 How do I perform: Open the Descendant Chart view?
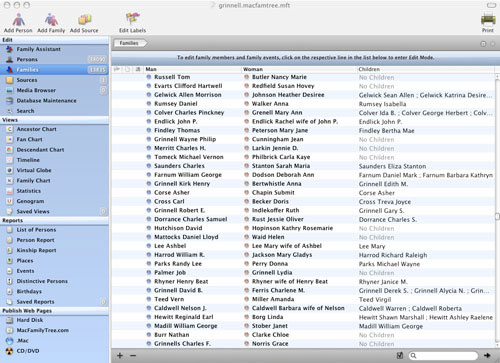coord(54,150)
